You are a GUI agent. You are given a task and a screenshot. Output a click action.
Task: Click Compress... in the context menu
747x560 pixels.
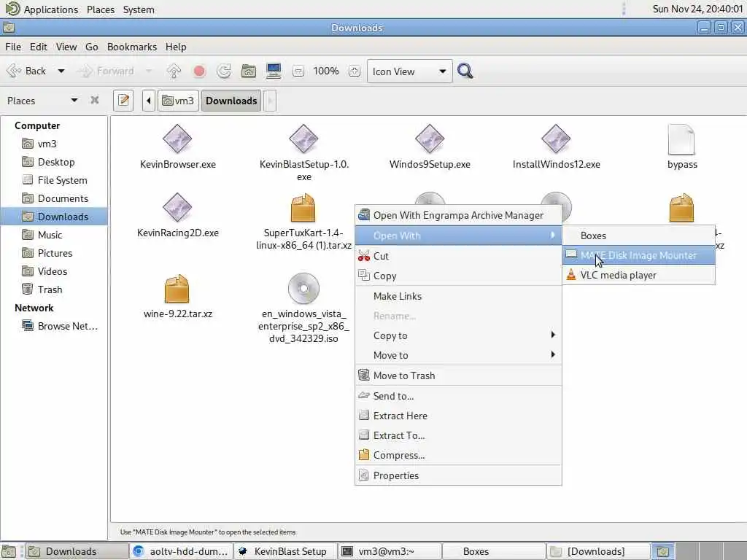458,455
